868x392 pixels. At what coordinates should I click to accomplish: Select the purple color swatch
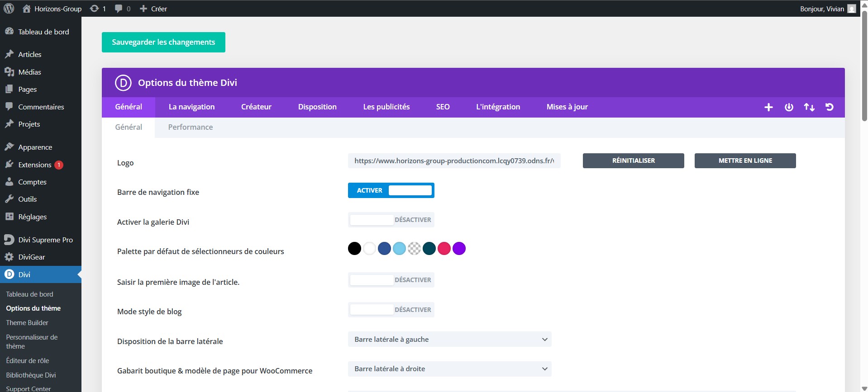459,249
